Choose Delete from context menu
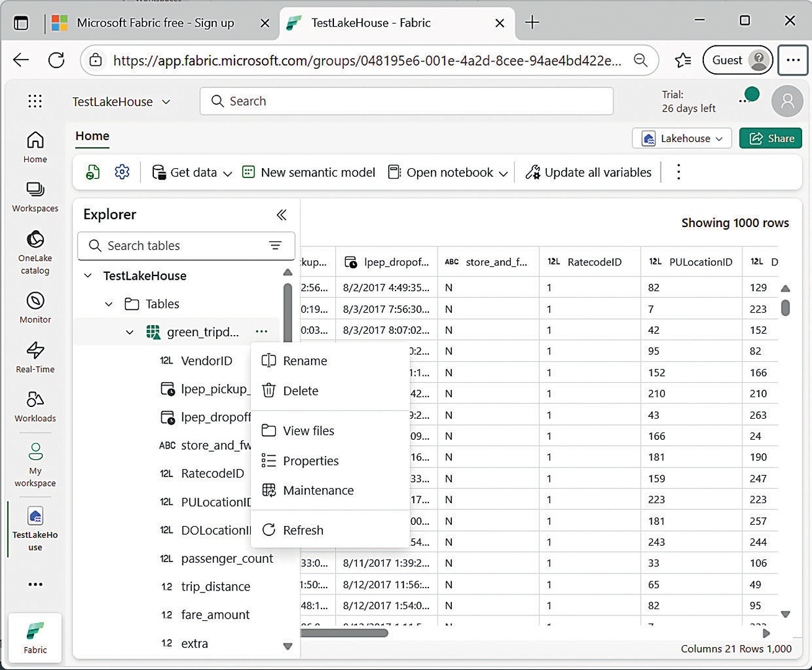This screenshot has height=670, width=812. pos(330,391)
